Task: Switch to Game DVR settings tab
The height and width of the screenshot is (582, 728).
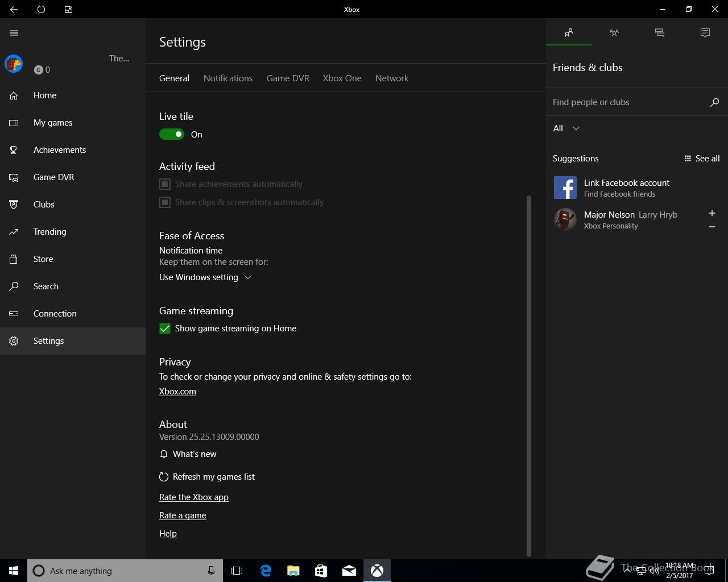Action: [x=288, y=78]
